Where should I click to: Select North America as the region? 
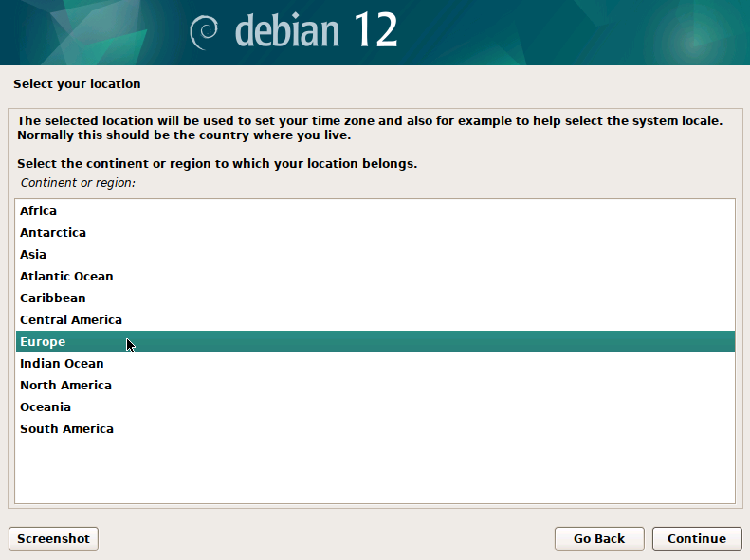tap(65, 385)
